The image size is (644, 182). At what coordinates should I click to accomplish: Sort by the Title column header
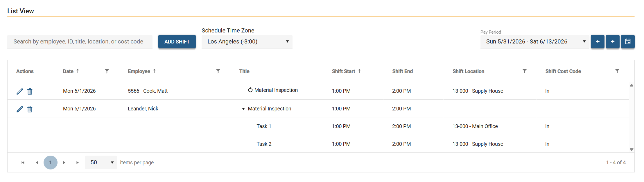click(x=244, y=71)
